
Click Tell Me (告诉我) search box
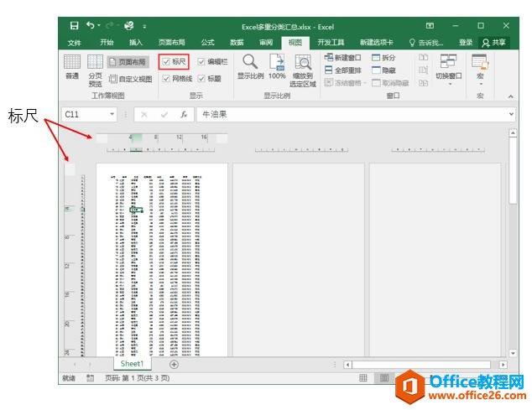click(x=426, y=43)
